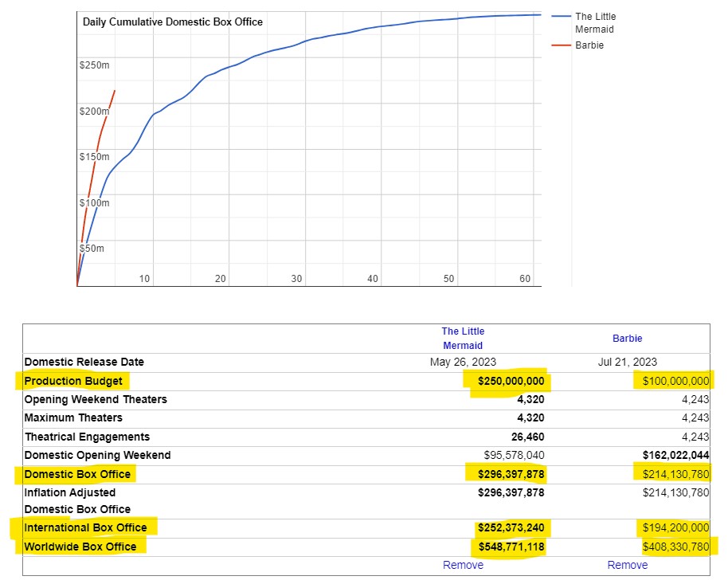The image size is (728, 584).
Task: Click the $194,200,000 international box office value
Action: tap(675, 527)
